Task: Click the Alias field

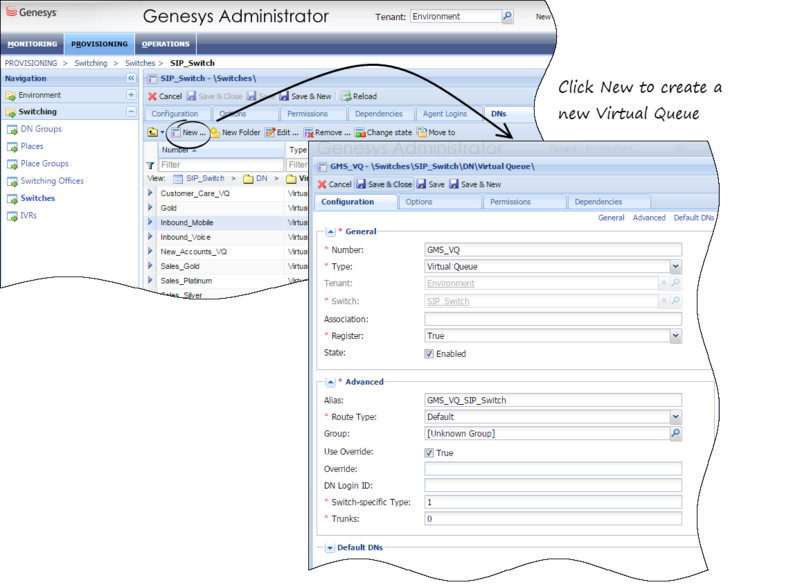Action: pos(553,400)
